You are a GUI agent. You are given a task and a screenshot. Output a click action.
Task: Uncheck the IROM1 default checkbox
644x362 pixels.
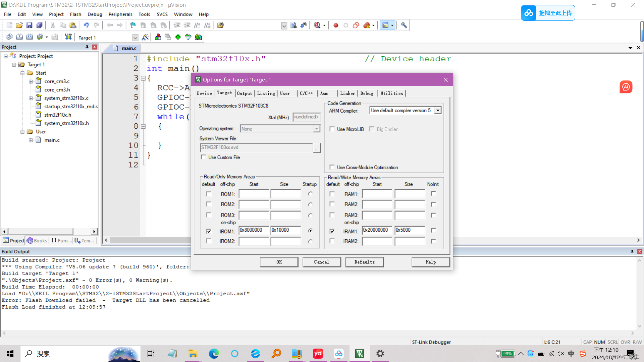pos(209,231)
